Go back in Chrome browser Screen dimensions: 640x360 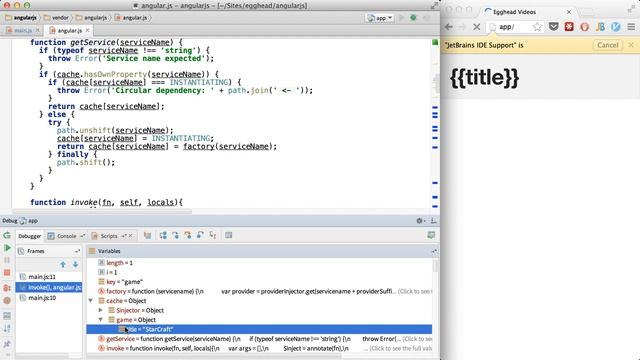tap(449, 27)
